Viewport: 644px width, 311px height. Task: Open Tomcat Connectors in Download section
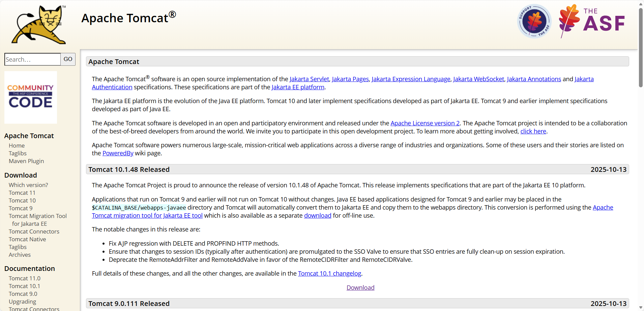pos(34,231)
